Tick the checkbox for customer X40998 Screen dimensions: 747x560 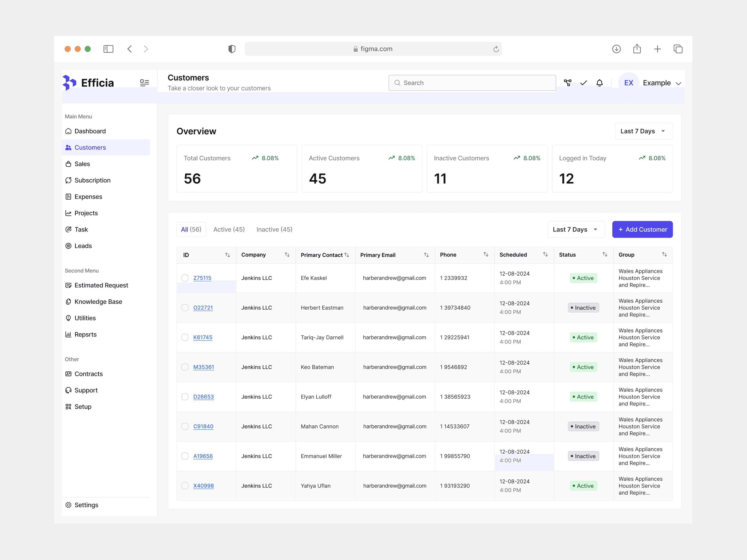(x=185, y=486)
